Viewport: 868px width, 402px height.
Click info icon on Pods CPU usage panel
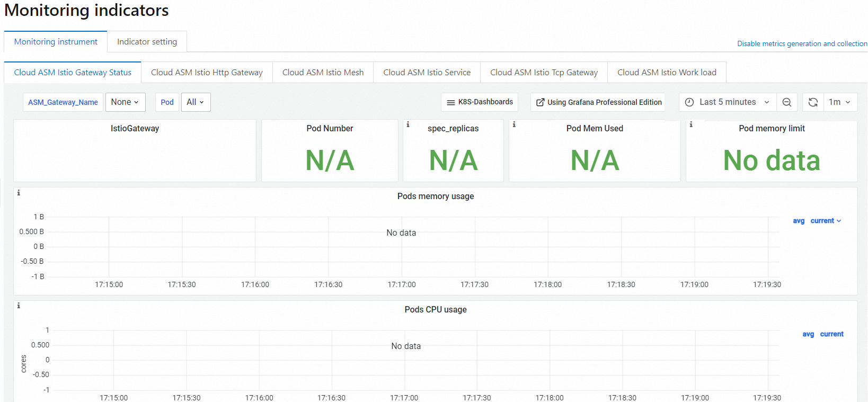19,306
